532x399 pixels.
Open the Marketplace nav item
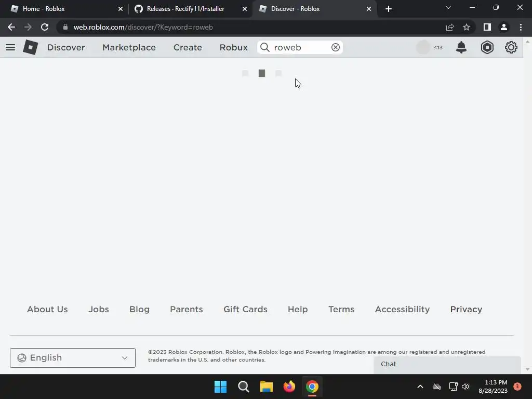[129, 47]
